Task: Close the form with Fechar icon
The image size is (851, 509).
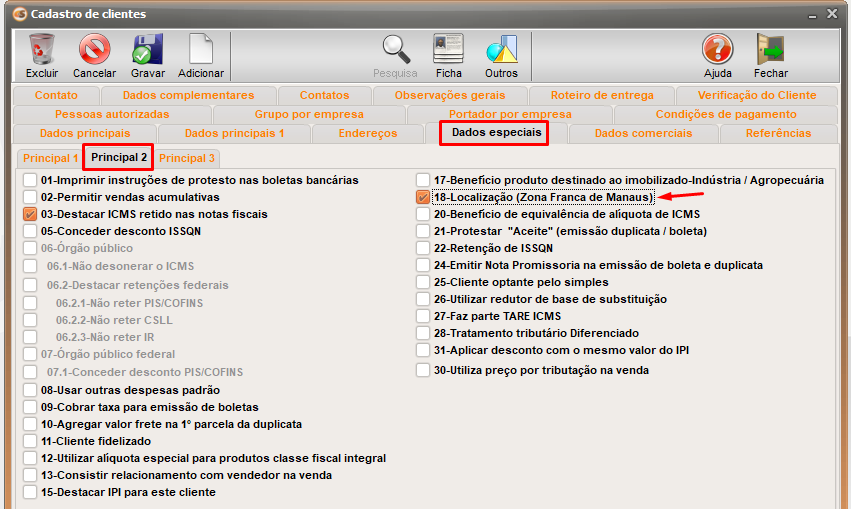Action: point(770,50)
